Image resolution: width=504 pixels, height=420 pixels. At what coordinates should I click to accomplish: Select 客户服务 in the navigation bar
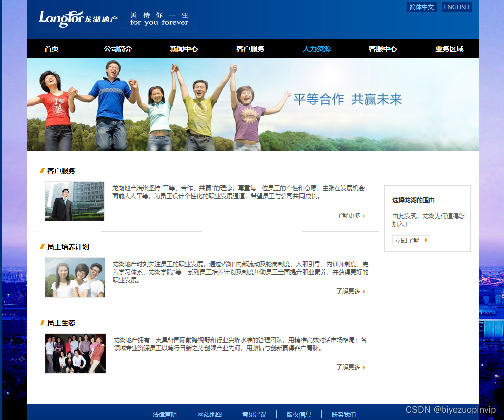(250, 49)
